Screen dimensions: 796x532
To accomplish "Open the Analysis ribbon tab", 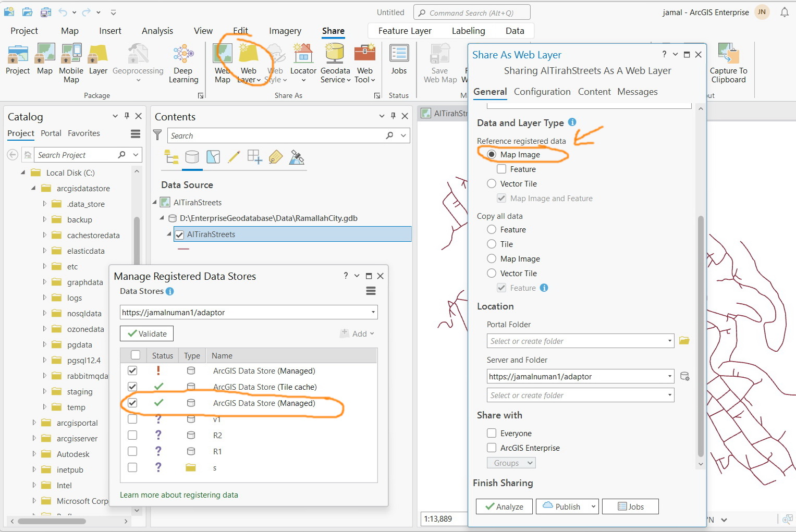I will (x=157, y=31).
